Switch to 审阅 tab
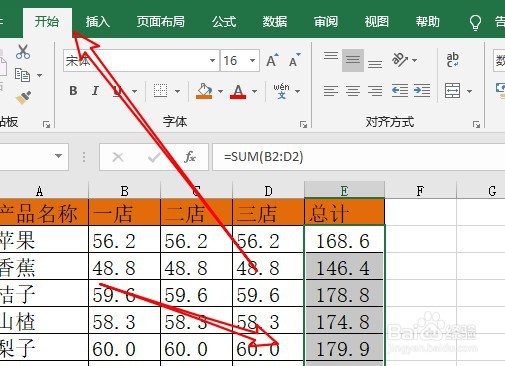The height and width of the screenshot is (366, 505). (x=326, y=22)
